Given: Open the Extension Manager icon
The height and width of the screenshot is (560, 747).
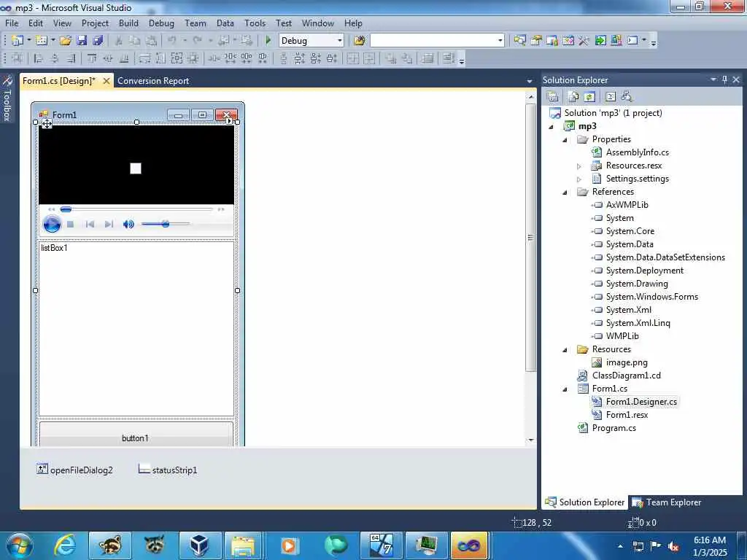Looking at the screenshot, I should point(616,41).
